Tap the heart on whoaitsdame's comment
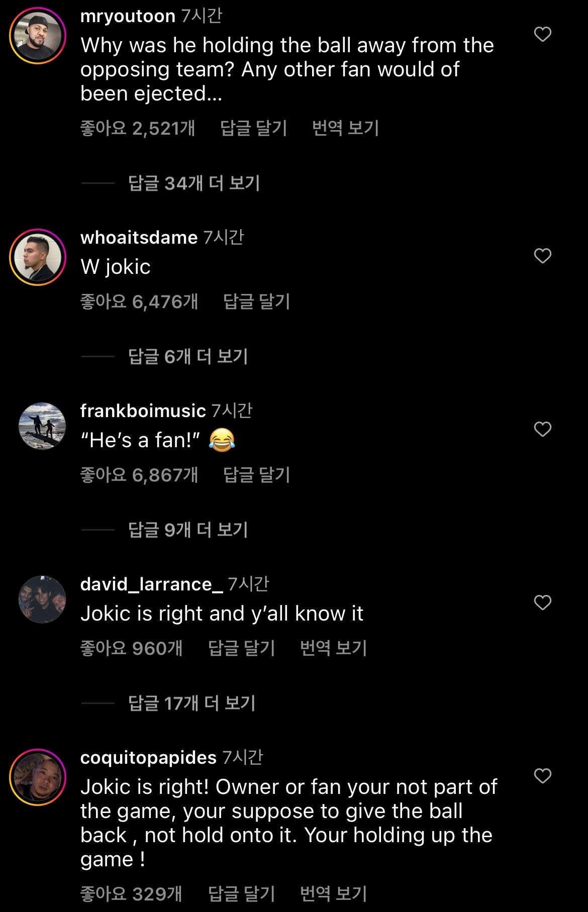Screen dimensions: 588x912 coord(542,256)
